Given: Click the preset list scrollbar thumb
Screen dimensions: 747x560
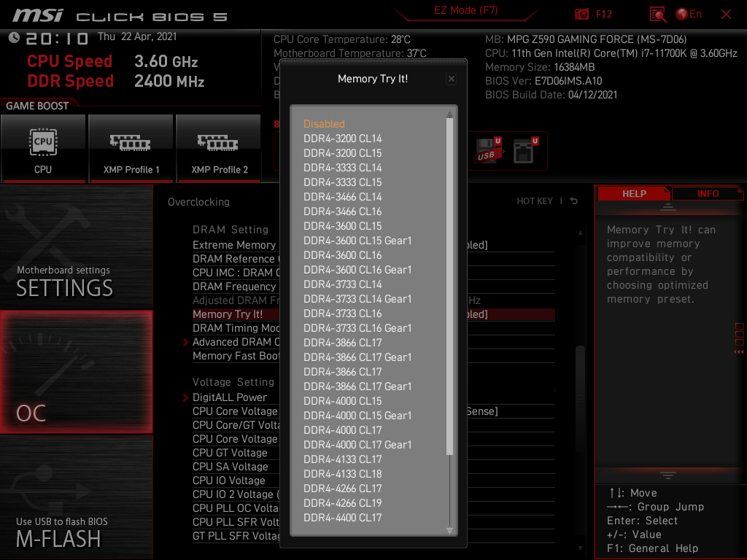Looking at the screenshot, I should [x=449, y=286].
